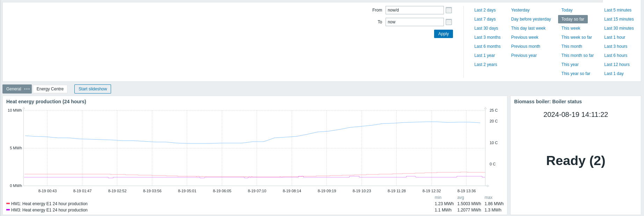Switch to the Energy Centre tab
Image resolution: width=644 pixels, height=216 pixels.
50,89
